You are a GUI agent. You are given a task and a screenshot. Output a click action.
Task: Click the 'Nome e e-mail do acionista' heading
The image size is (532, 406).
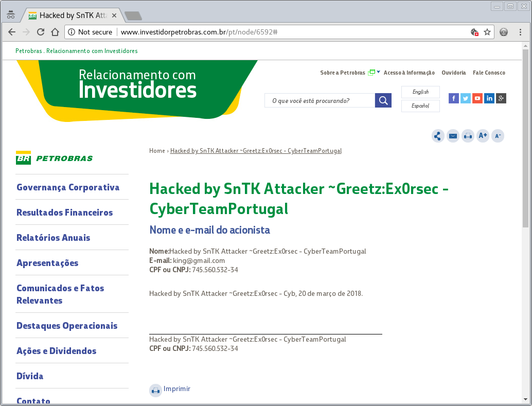tap(210, 230)
